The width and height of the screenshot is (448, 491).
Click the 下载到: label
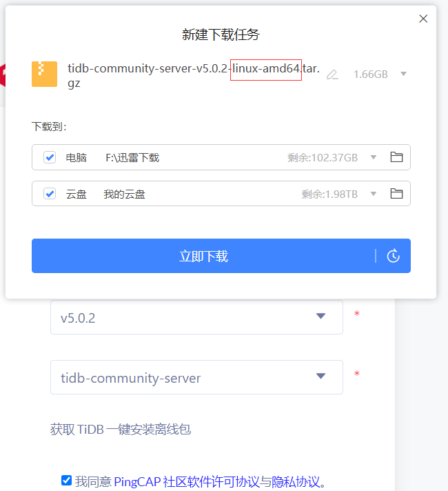click(x=49, y=126)
